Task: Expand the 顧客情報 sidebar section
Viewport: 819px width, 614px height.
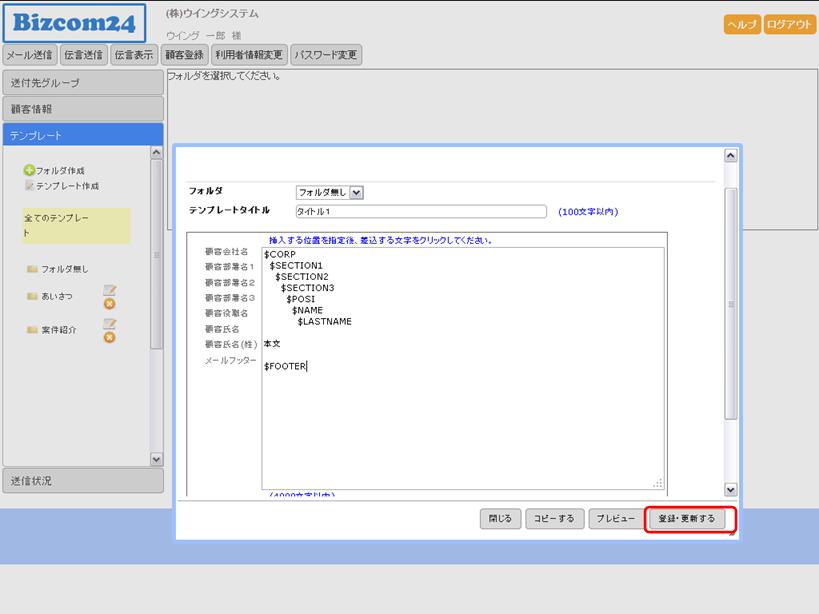Action: [x=82, y=109]
